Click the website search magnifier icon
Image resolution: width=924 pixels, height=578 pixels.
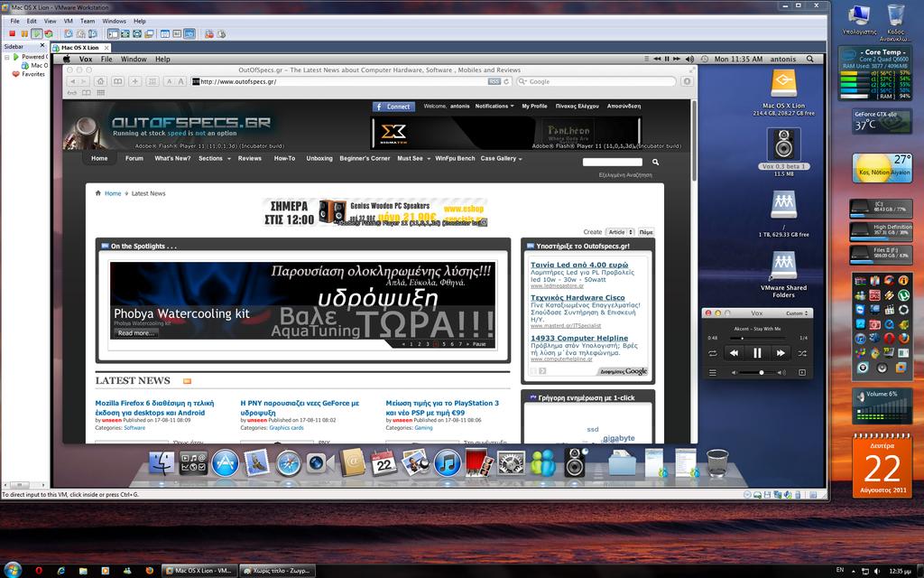[x=655, y=162]
